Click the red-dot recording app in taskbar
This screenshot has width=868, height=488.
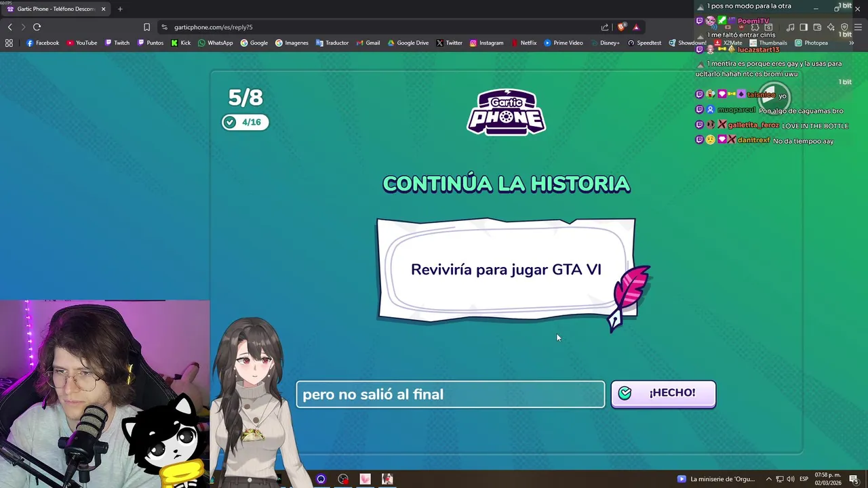[343, 479]
